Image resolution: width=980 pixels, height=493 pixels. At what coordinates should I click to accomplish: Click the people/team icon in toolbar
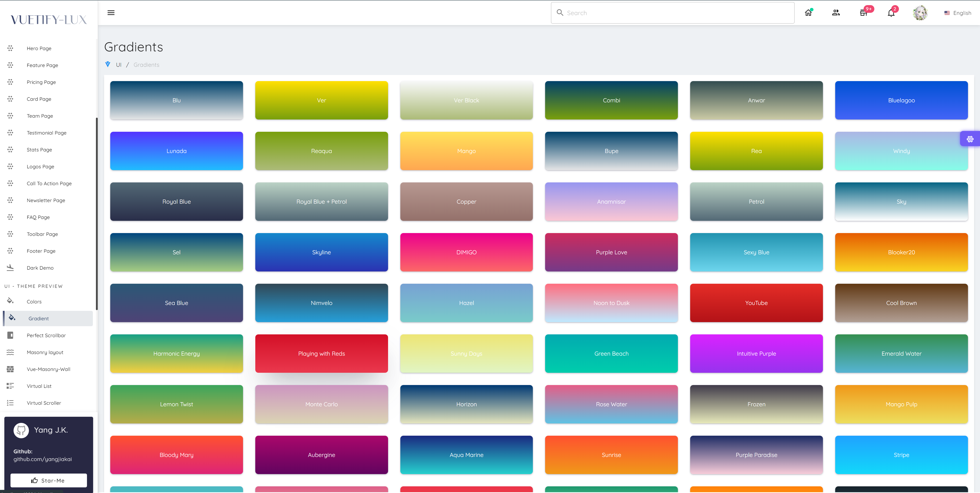click(837, 13)
